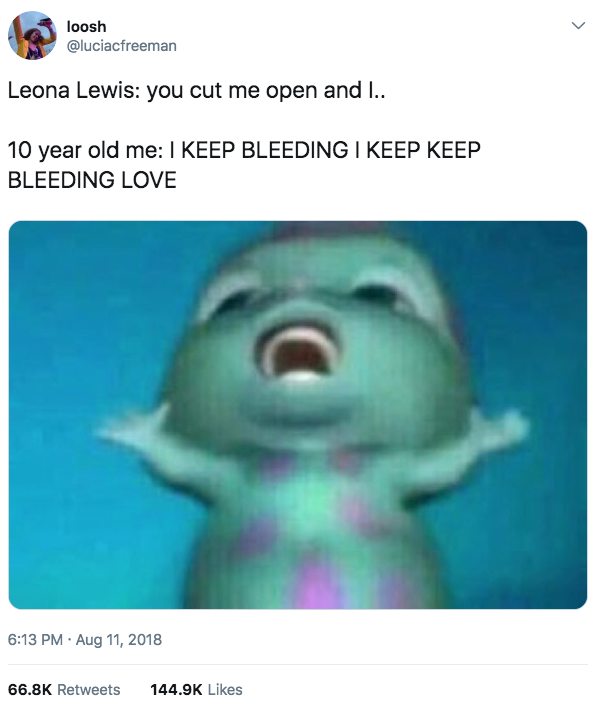Click the 66.8K retweet count number

30,689
